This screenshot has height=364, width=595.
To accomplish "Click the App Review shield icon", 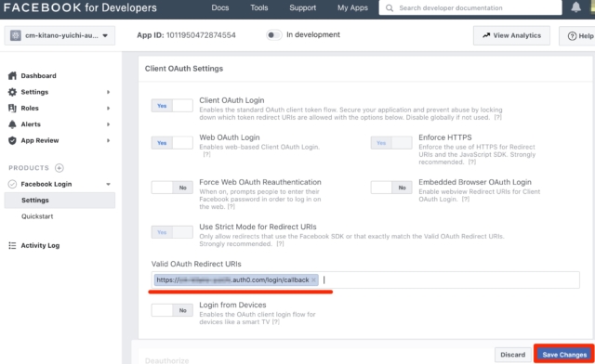I will pyautogui.click(x=12, y=140).
